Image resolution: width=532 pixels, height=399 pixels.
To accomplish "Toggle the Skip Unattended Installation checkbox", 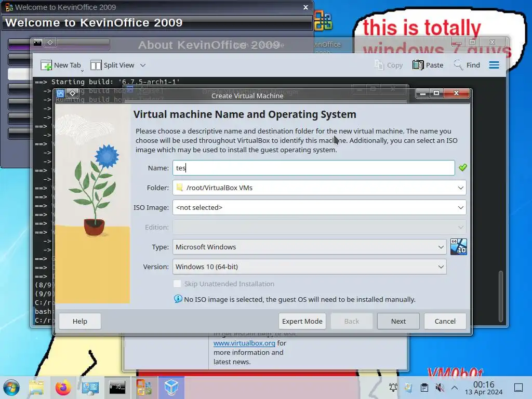I will [177, 284].
